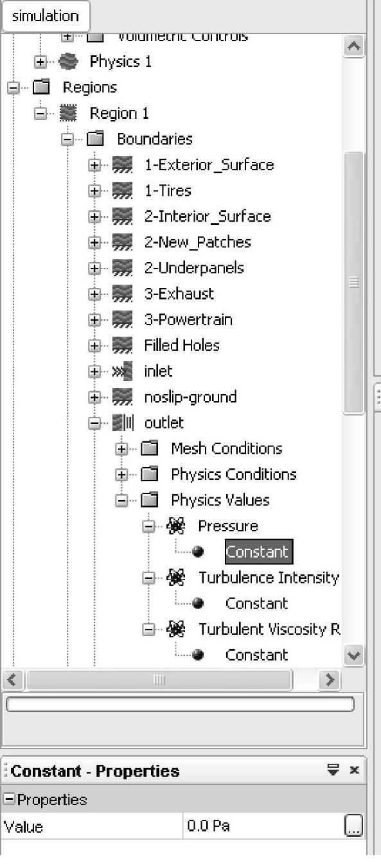Select the noslip-ground boundary
Viewport: 381px width, 868px height.
click(190, 396)
